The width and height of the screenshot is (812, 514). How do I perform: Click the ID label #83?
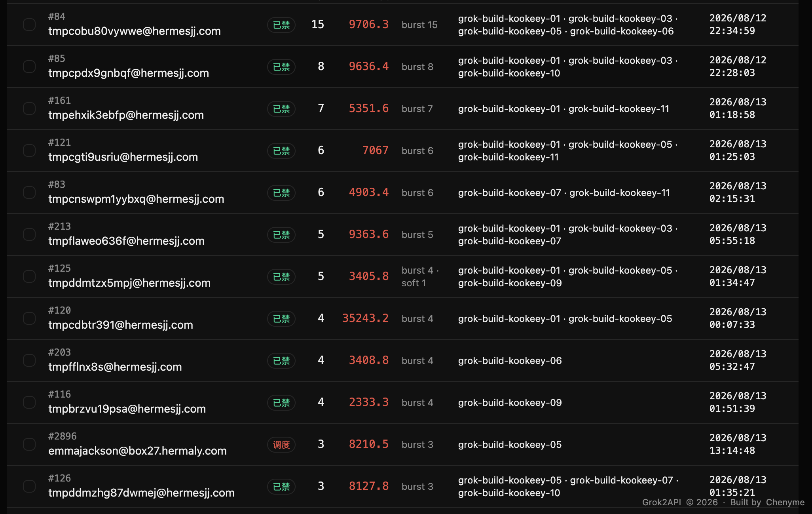(57, 184)
